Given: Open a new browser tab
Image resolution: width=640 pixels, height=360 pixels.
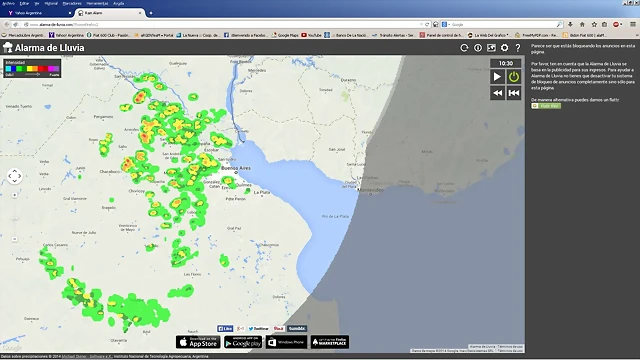Looking at the screenshot, I should 151,13.
